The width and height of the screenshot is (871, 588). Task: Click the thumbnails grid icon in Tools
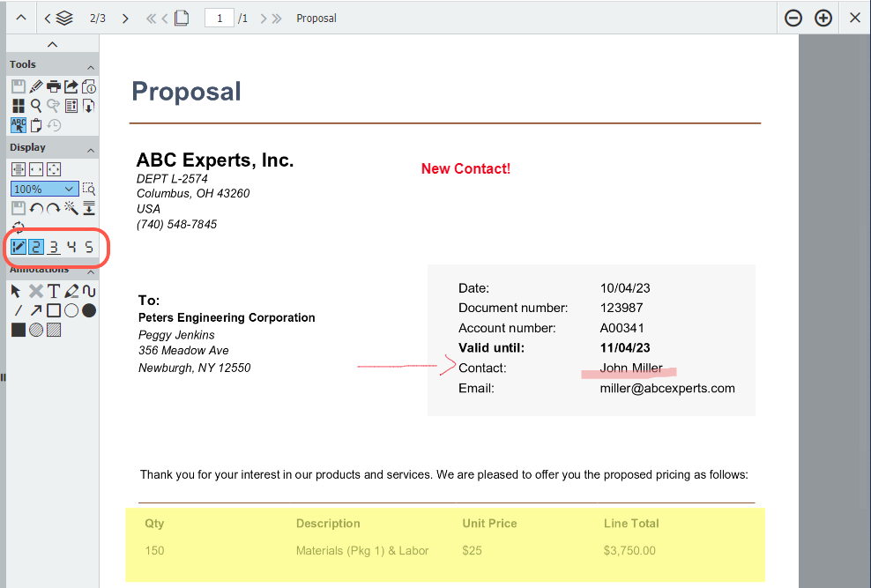19,106
